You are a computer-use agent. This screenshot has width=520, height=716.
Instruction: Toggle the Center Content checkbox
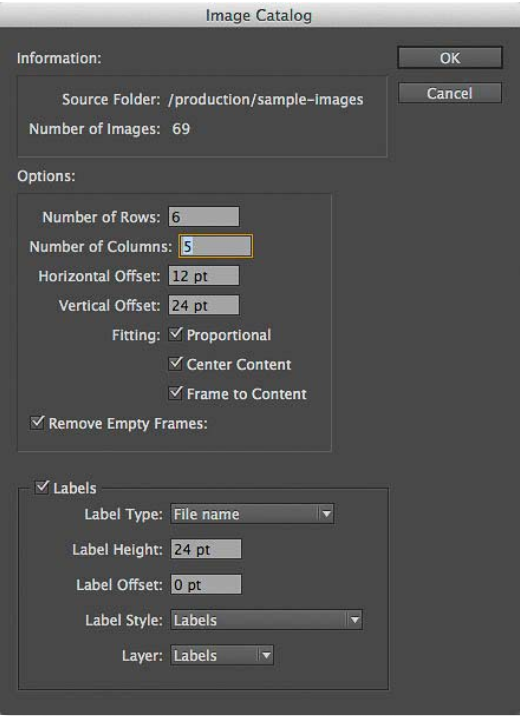176,364
